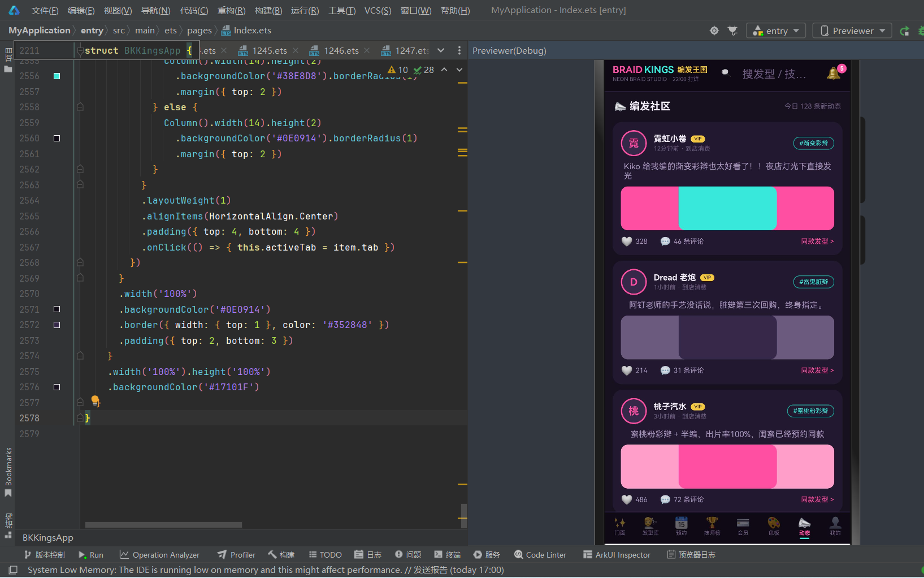
Task: Click gutter color swatch on line 2556
Action: coord(57,76)
